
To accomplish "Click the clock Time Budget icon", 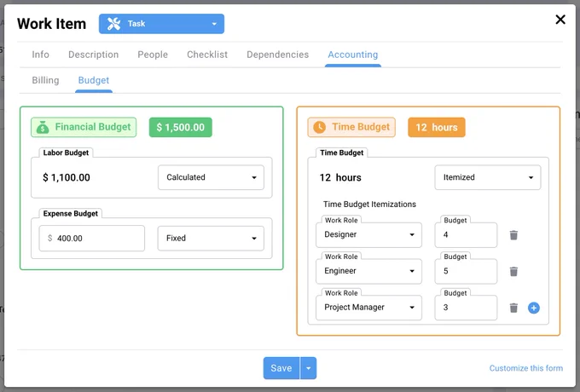I will [319, 127].
